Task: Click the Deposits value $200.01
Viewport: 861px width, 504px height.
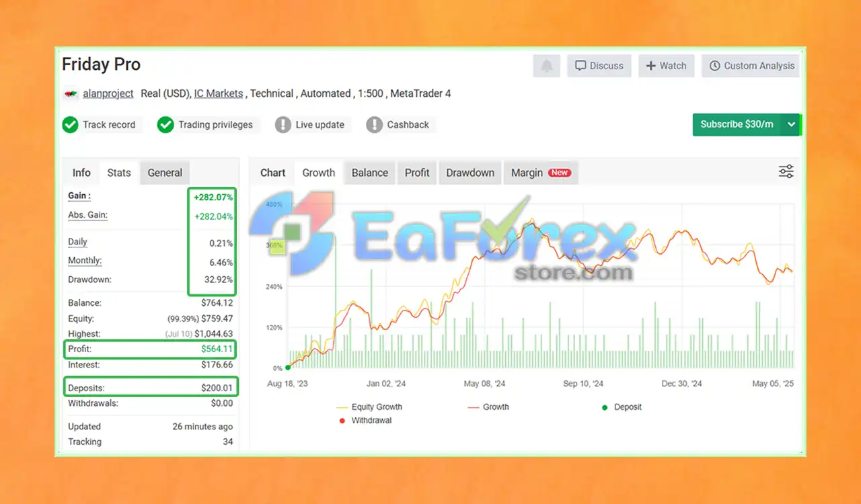Action: [x=217, y=388]
